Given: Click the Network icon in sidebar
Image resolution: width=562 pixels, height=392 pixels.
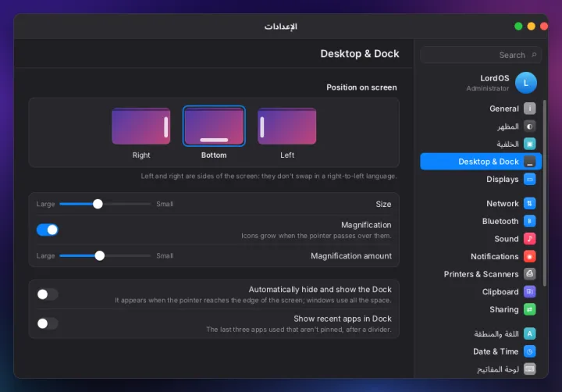Looking at the screenshot, I should (x=529, y=203).
